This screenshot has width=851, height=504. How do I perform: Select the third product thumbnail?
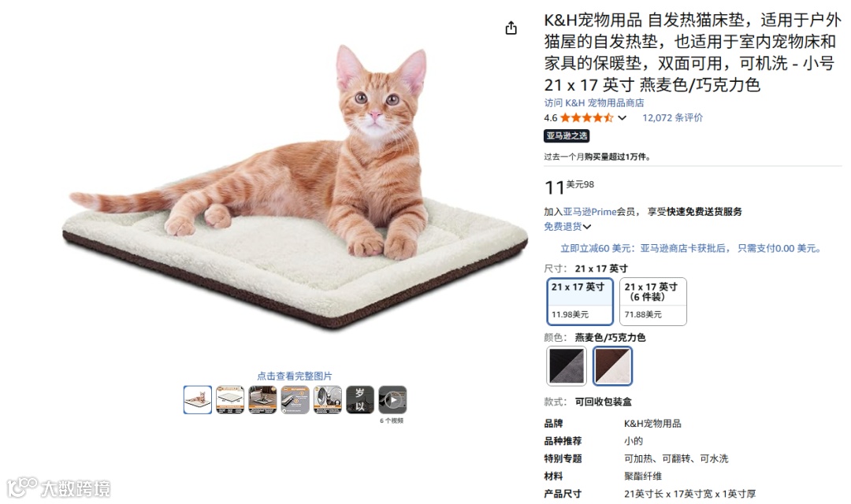click(262, 400)
